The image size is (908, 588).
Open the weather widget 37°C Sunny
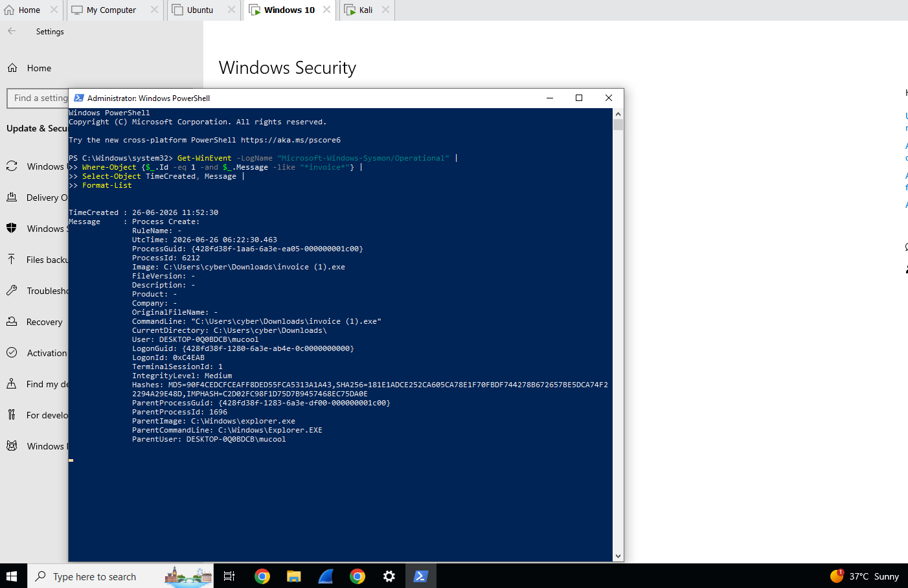coord(865,576)
